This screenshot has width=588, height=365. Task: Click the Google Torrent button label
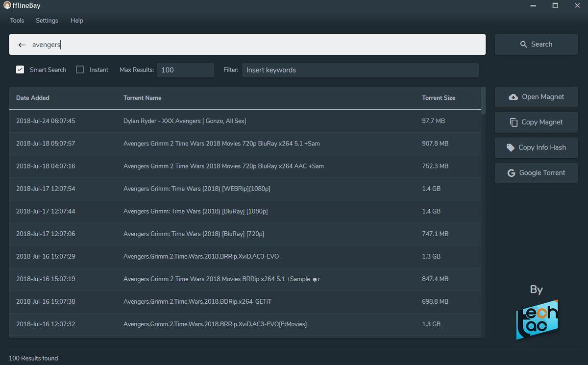click(542, 173)
